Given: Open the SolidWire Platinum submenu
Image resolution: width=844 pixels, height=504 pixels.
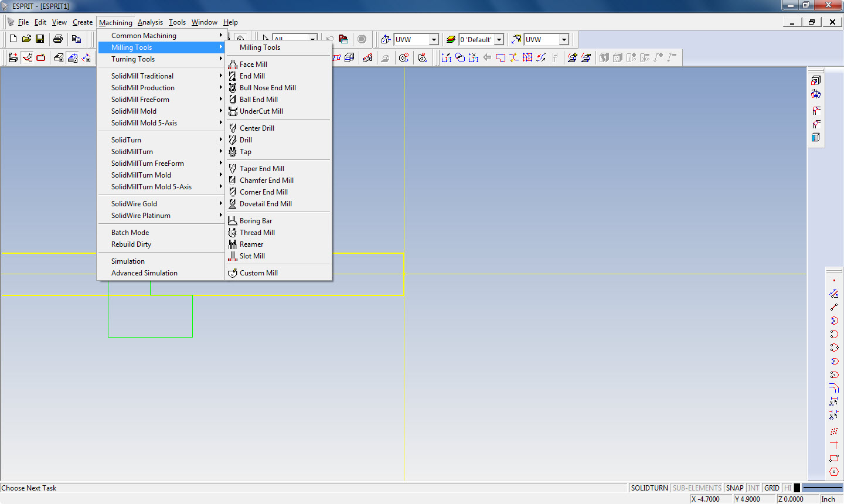Looking at the screenshot, I should [x=162, y=216].
